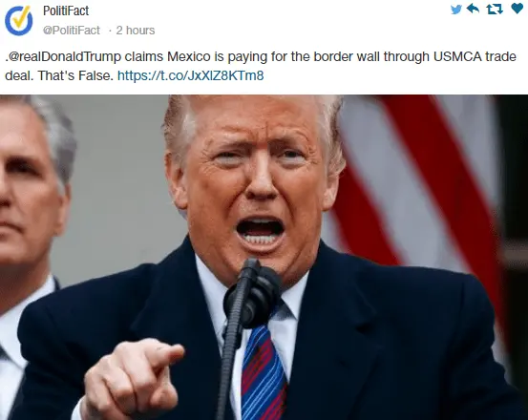Open the tweet's '2 hours' timestamp
528x420 pixels.
tap(136, 31)
